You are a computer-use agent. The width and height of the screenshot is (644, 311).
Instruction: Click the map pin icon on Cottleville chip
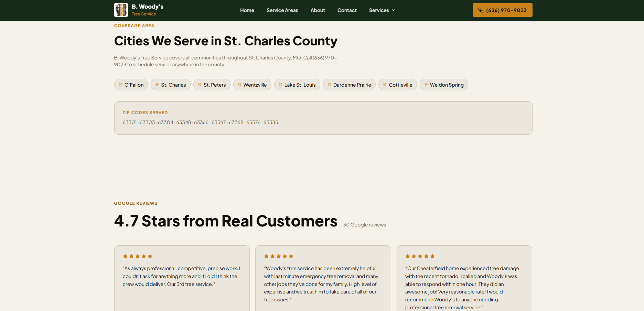tap(385, 85)
